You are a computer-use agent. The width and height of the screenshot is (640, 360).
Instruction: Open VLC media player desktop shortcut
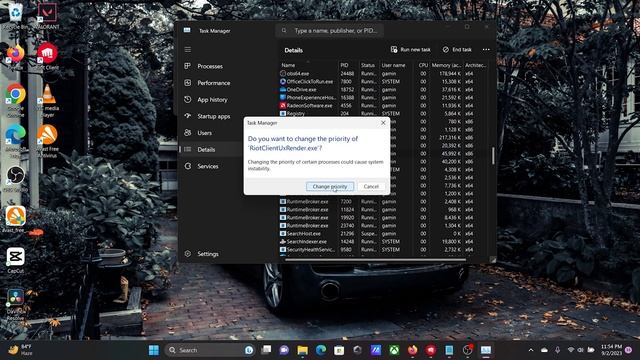point(47,99)
